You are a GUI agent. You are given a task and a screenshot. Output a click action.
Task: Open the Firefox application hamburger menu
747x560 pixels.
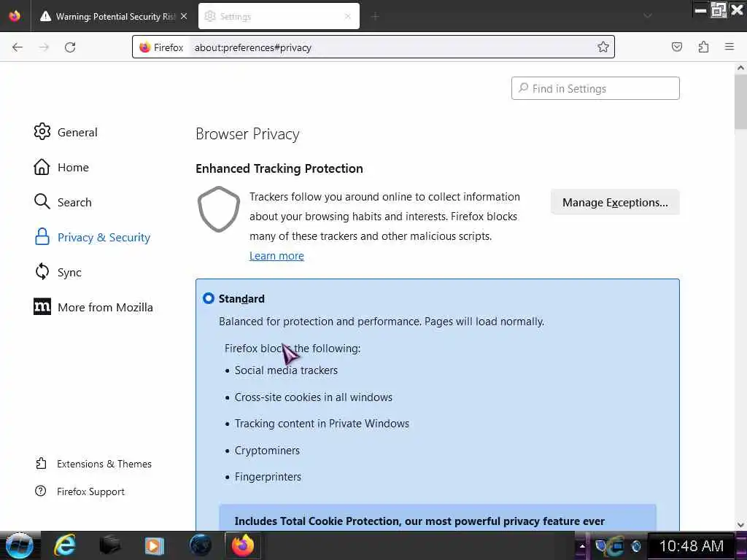(x=729, y=47)
